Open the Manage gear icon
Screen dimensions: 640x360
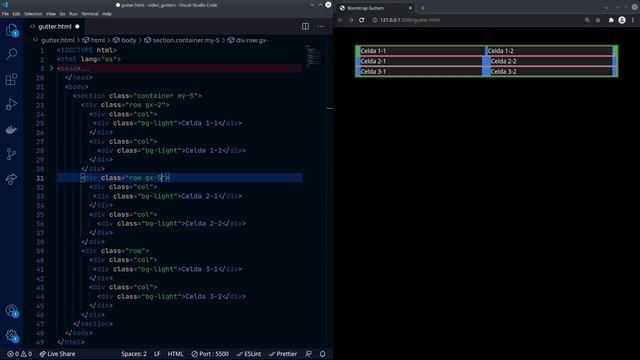pos(11,336)
